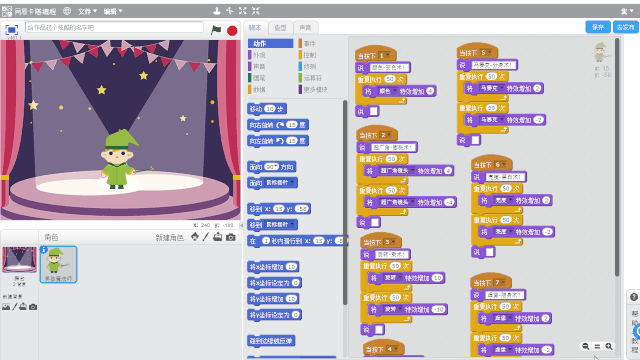Open key dropdown on 当按下 2 hat block
Viewport: 640px width, 360px height.
pos(389,135)
